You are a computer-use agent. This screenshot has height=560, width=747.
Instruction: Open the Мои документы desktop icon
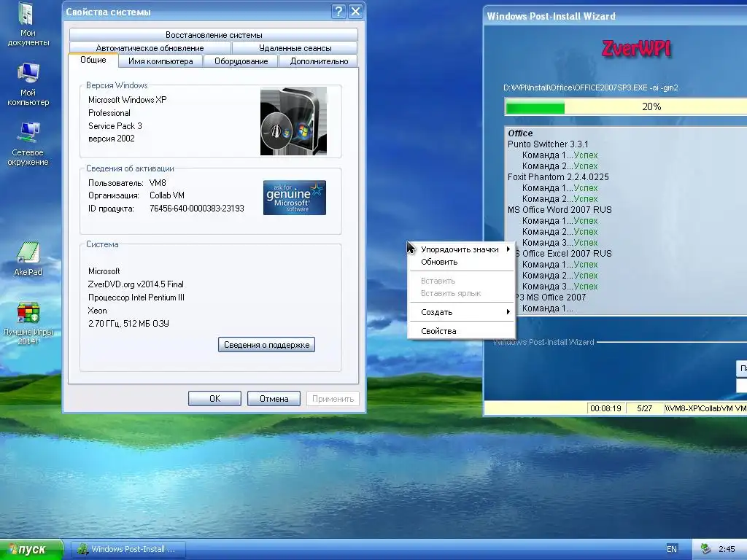pyautogui.click(x=28, y=25)
